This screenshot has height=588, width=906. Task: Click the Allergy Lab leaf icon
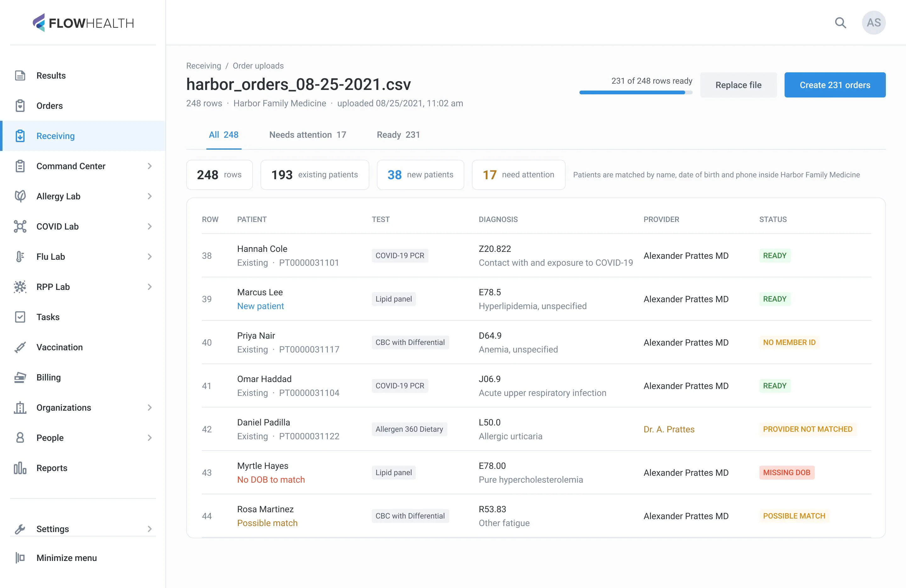click(20, 196)
